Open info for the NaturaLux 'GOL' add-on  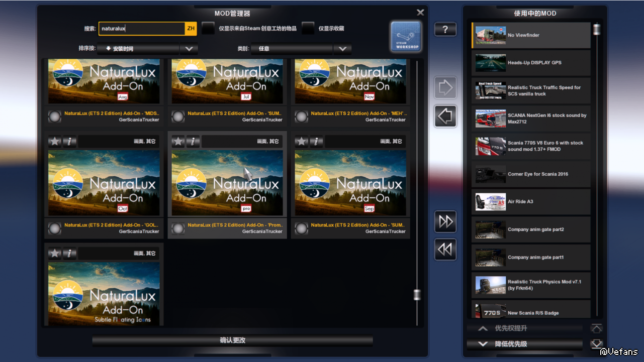(x=70, y=142)
